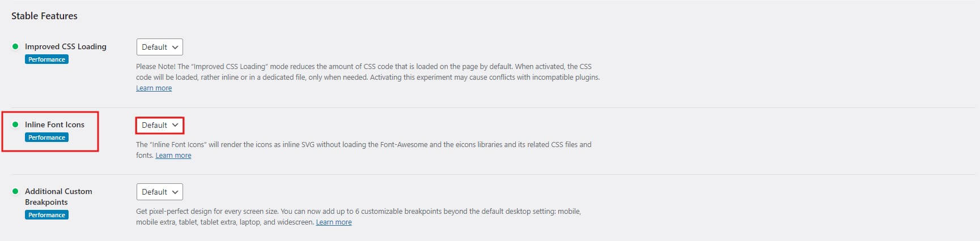The width and height of the screenshot is (980, 241).
Task: Click the Performance badge under Improved CSS Loading
Action: 46,59
